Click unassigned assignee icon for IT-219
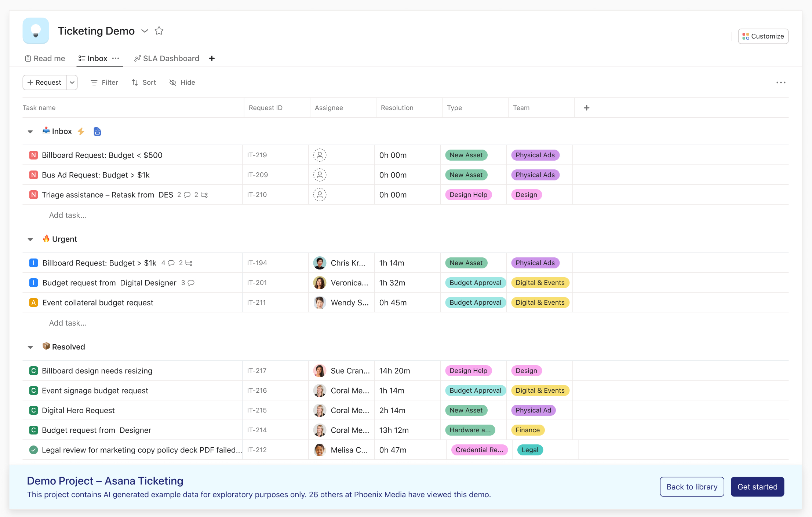Screen dimensions: 812x517 pos(320,155)
